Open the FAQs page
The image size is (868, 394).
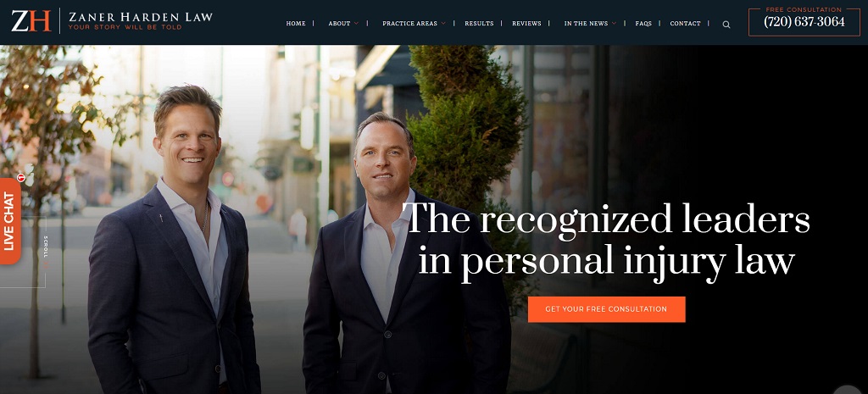(643, 23)
